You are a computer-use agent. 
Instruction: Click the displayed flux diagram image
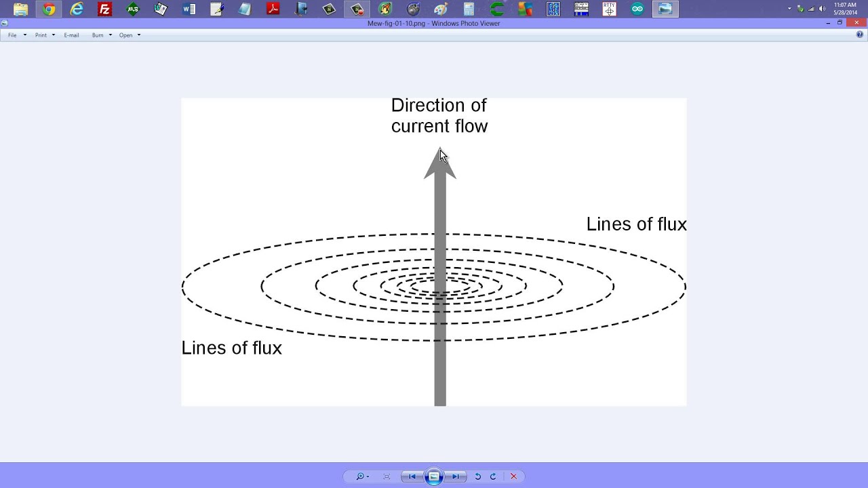[x=434, y=252]
